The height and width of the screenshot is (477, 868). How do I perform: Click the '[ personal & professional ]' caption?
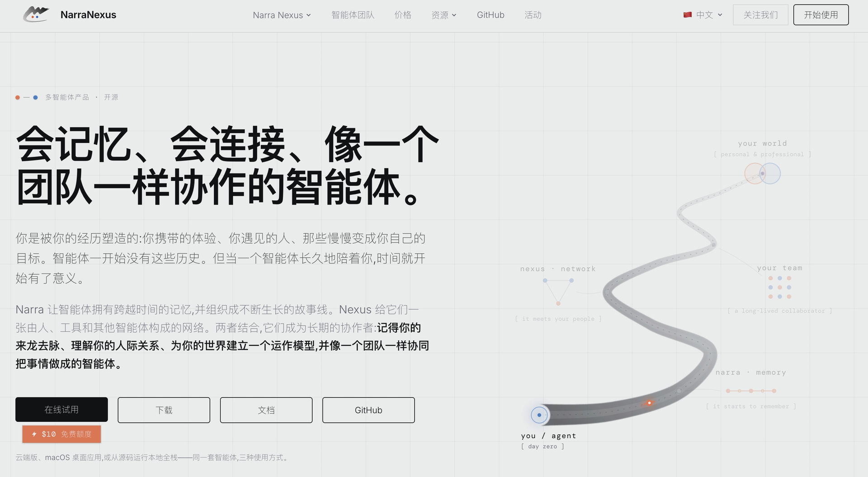pyautogui.click(x=762, y=154)
